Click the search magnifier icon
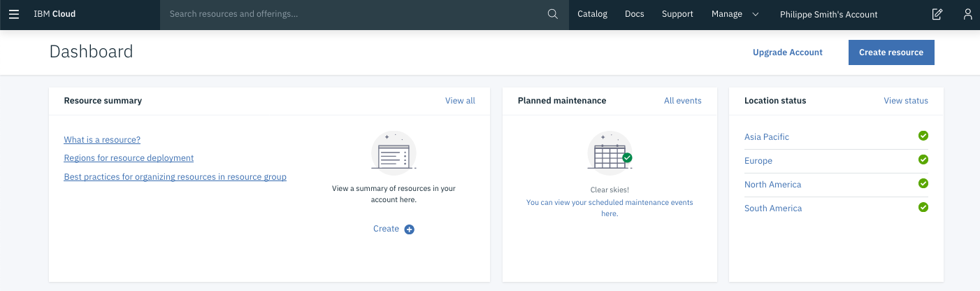 click(x=552, y=14)
